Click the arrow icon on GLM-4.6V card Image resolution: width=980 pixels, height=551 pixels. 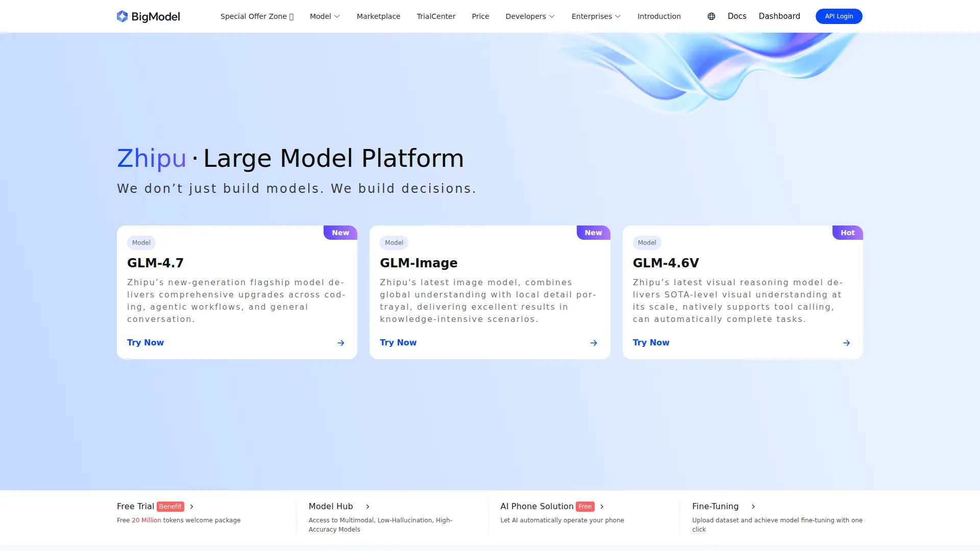[846, 343]
